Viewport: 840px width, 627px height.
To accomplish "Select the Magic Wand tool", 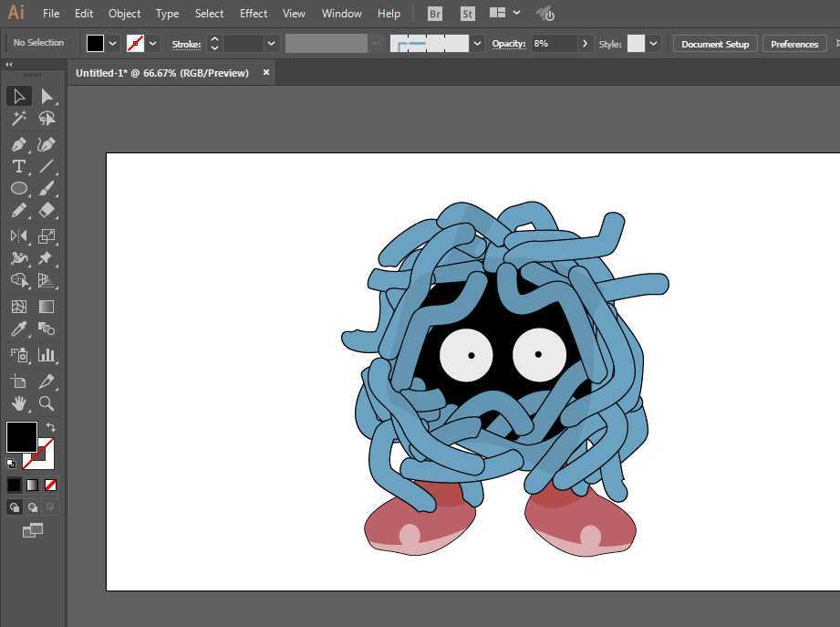I will pos(18,119).
